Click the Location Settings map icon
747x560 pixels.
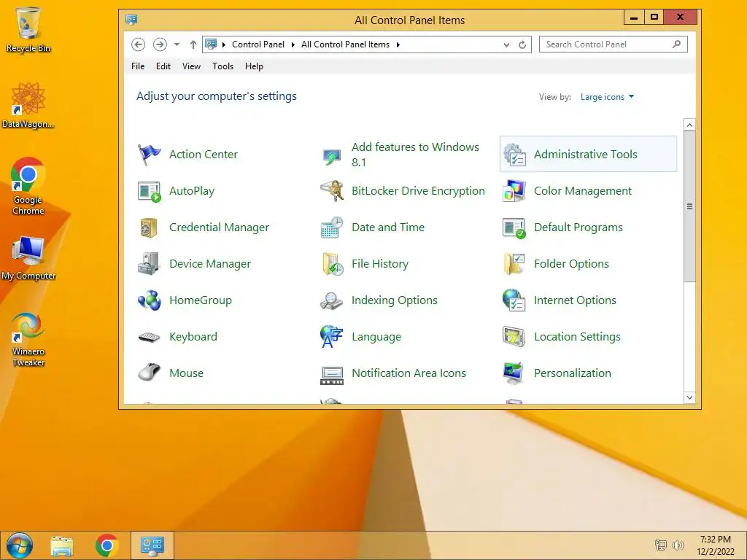514,337
